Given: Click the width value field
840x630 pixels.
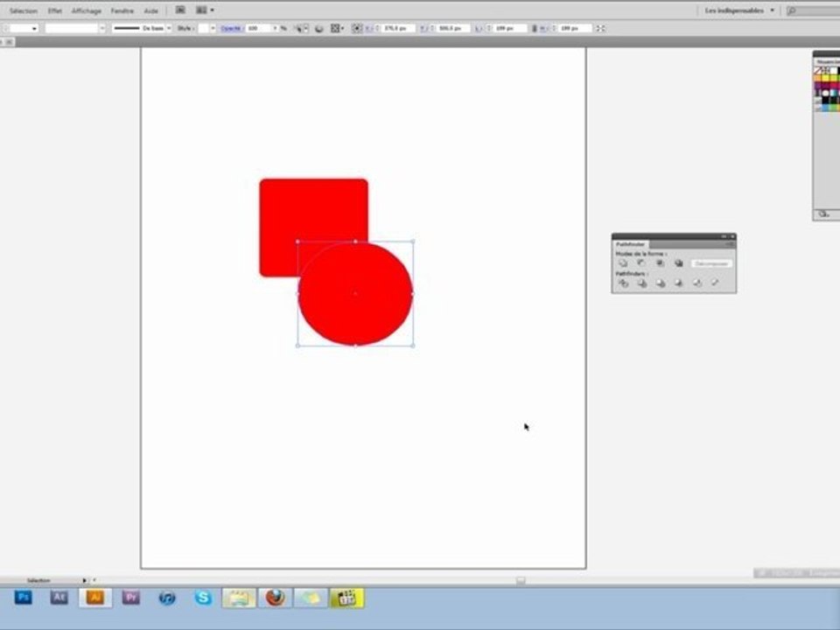Looking at the screenshot, I should tap(508, 28).
